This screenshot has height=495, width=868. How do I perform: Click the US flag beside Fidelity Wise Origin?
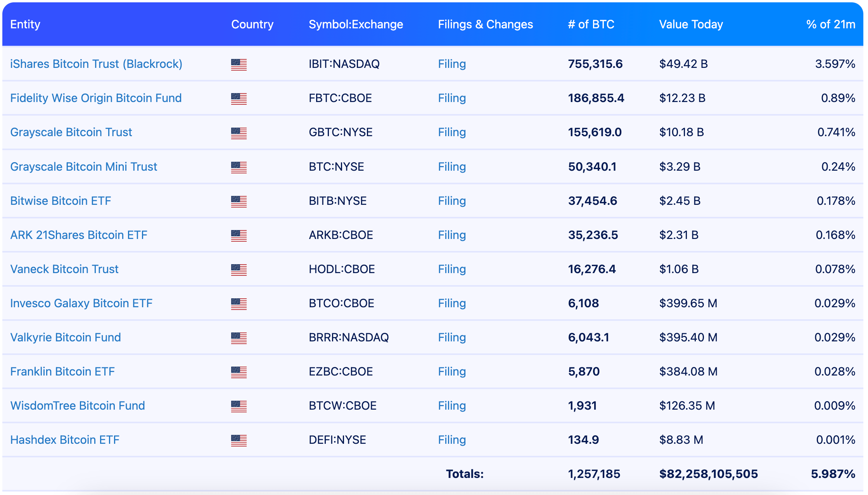click(239, 99)
